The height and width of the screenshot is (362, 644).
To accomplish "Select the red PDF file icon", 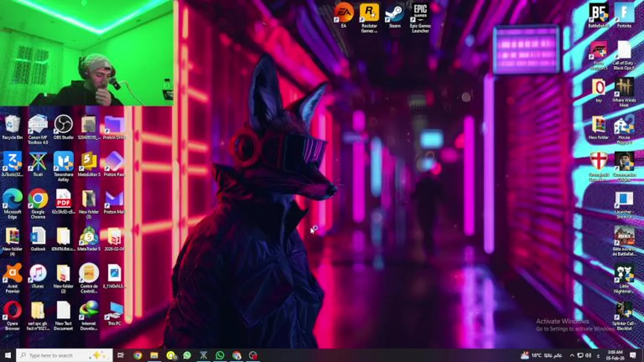I will pyautogui.click(x=63, y=201).
